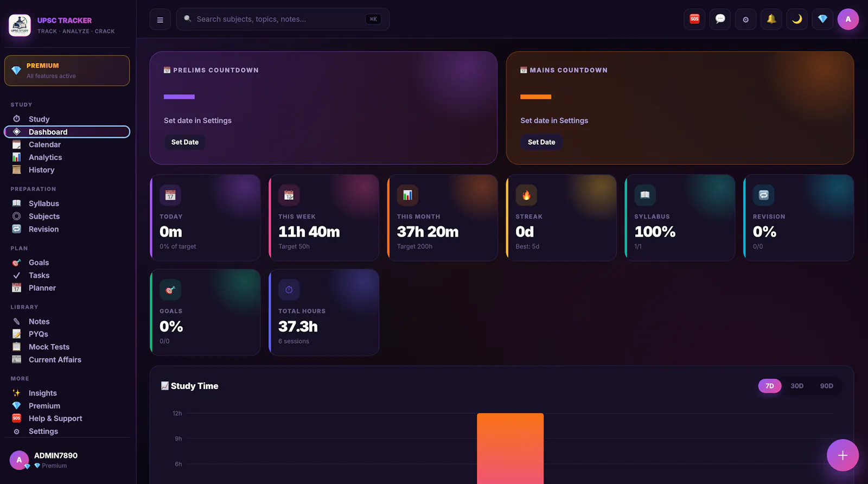The height and width of the screenshot is (484, 868).
Task: Click the Study timer icon in sidebar
Action: [17, 119]
